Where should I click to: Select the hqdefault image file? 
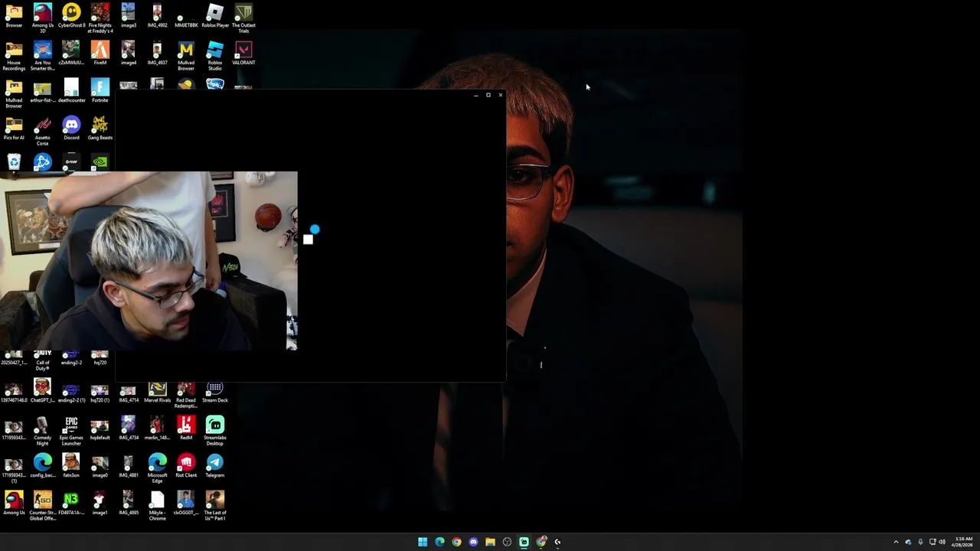[x=100, y=429]
